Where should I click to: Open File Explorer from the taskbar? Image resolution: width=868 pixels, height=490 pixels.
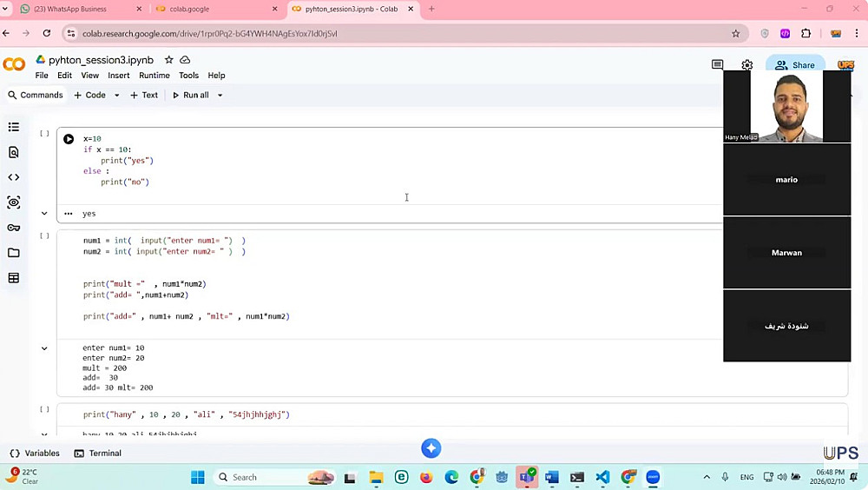pos(377,477)
